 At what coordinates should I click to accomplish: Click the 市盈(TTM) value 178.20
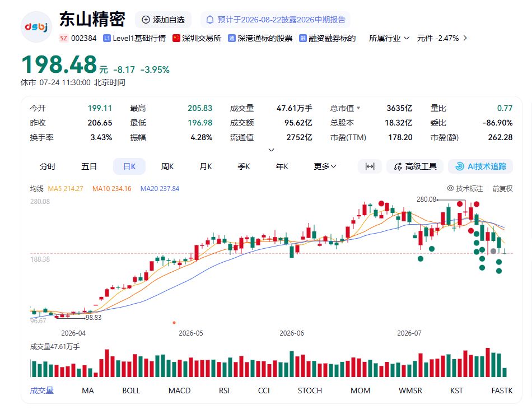[400, 137]
